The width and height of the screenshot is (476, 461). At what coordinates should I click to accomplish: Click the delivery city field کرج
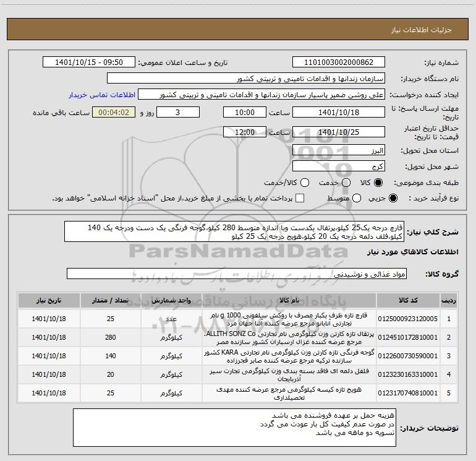(339, 166)
